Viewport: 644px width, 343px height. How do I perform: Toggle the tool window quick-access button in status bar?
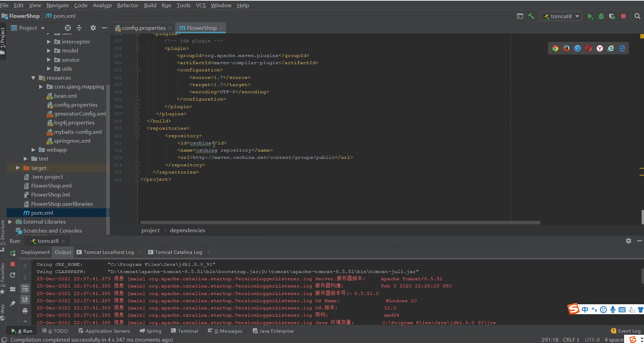click(x=4, y=340)
